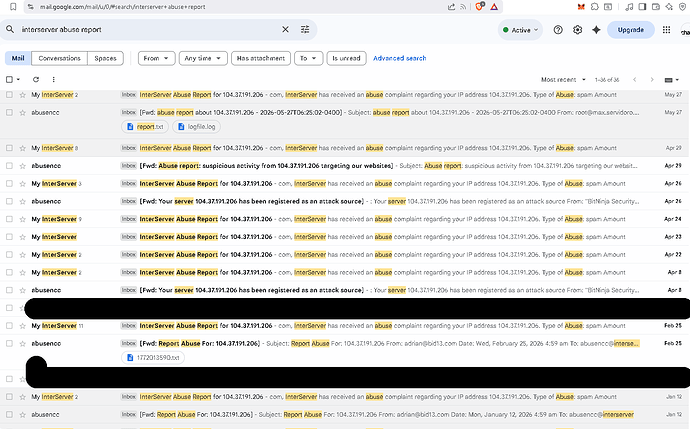Open Gmail settings gear
690x429 pixels.
577,30
